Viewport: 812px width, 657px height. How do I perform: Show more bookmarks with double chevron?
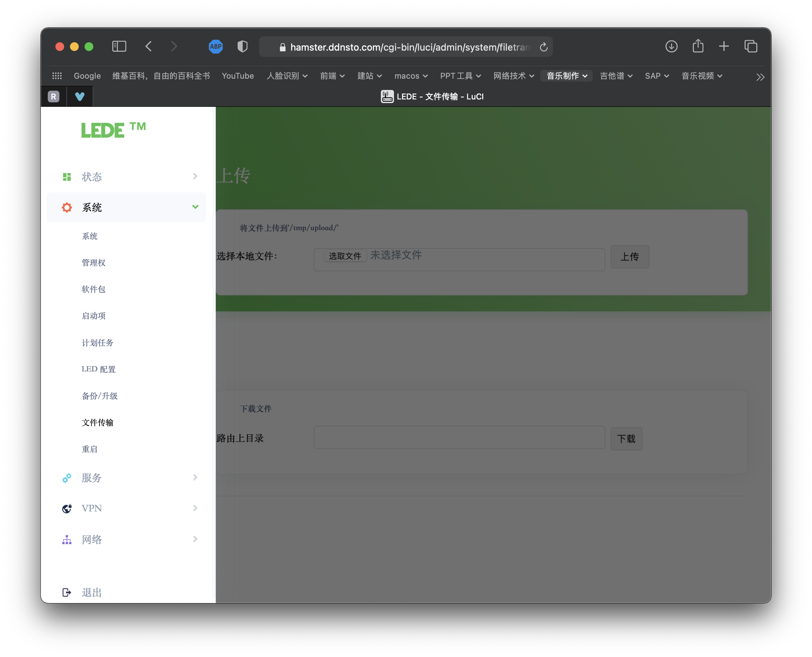coord(760,77)
